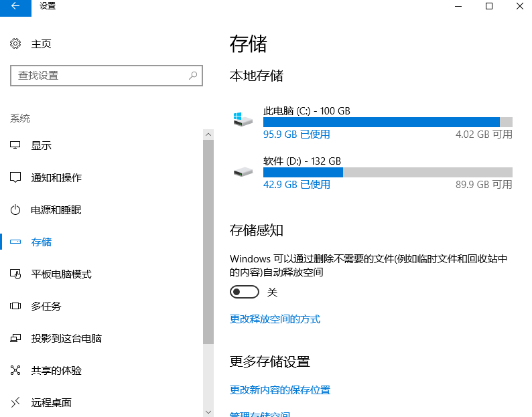Click the sidebar scrollbar thumb
Viewport: 532px width, 417px height.
[x=208, y=242]
